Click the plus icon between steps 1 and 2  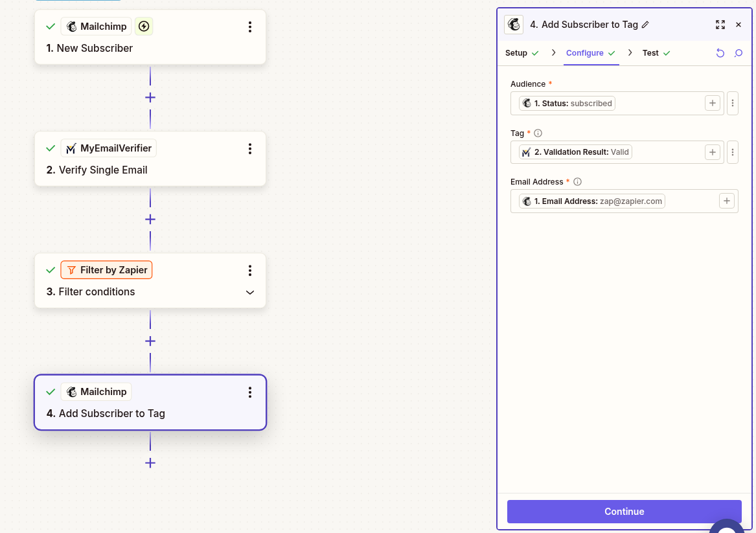pyautogui.click(x=150, y=97)
